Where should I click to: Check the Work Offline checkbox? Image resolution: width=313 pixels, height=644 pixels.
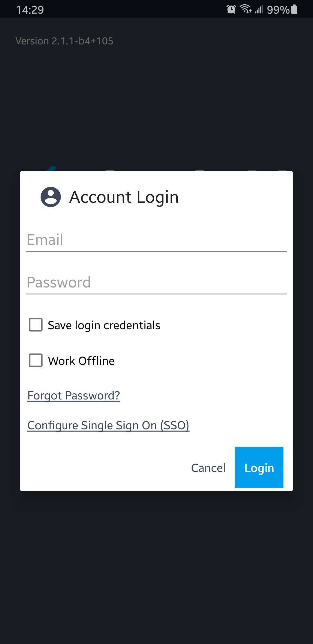(36, 360)
